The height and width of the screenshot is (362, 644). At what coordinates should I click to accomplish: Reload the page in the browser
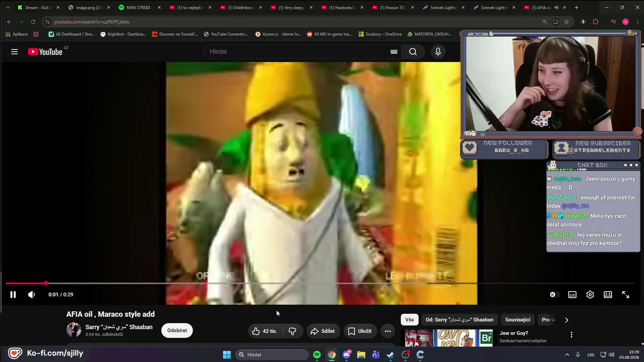pyautogui.click(x=33, y=22)
